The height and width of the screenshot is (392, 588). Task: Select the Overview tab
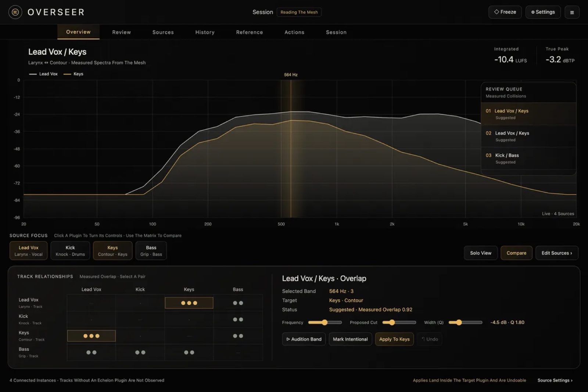pos(78,32)
